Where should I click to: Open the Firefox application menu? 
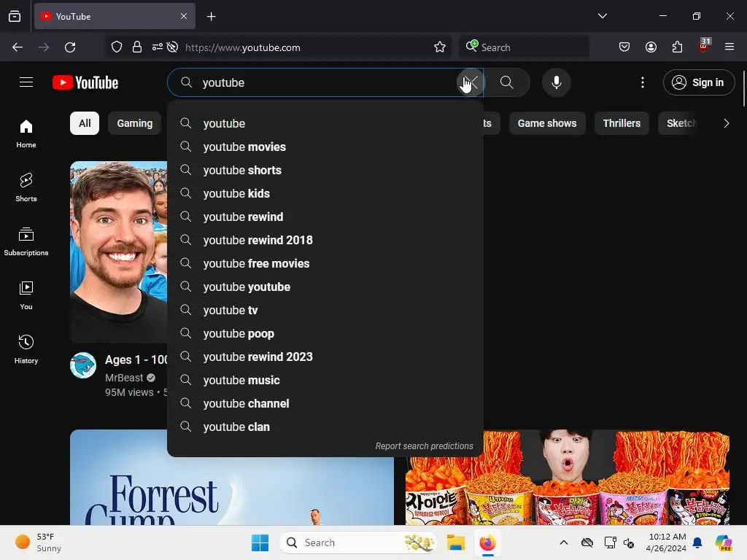[x=729, y=47]
